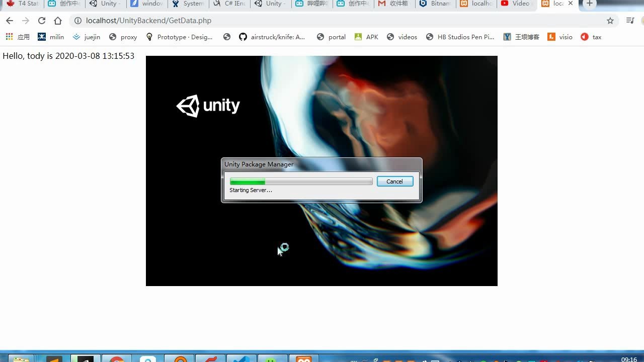Open the 应用 apps shortcut

click(18, 37)
